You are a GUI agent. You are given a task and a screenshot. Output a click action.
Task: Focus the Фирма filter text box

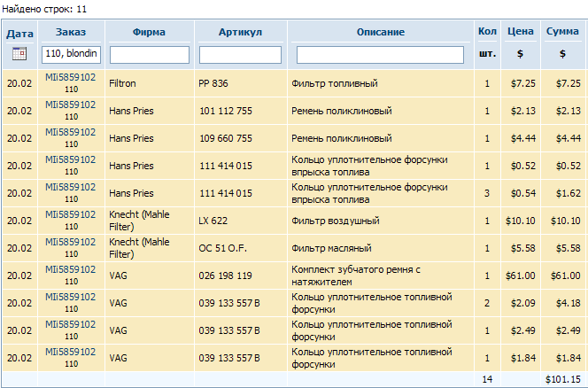click(x=149, y=55)
